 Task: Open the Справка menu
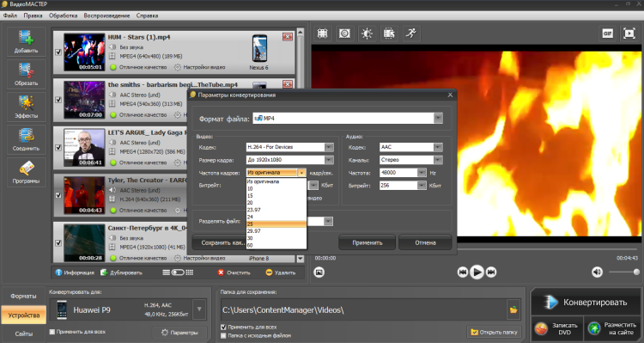click(x=147, y=15)
